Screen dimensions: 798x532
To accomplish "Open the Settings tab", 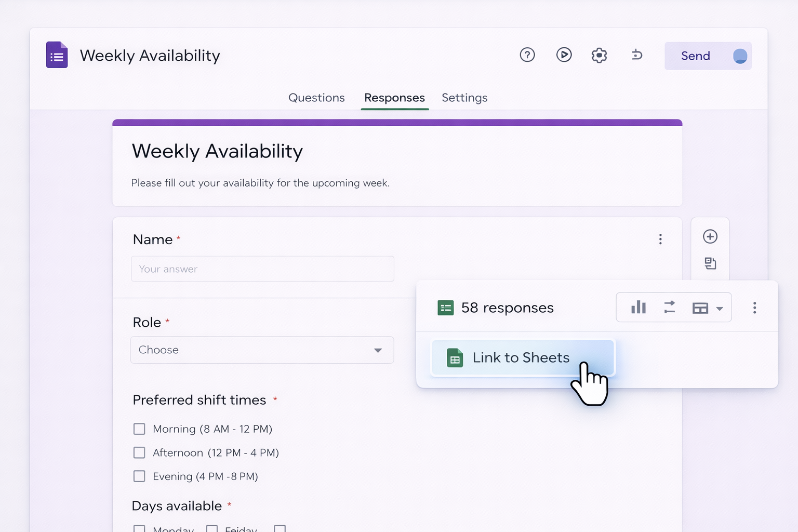I will click(464, 98).
